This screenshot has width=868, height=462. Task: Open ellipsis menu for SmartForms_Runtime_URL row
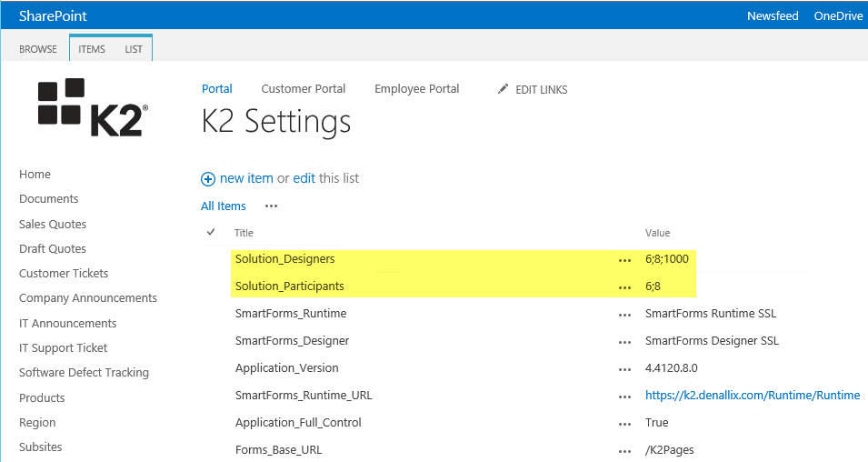624,397
